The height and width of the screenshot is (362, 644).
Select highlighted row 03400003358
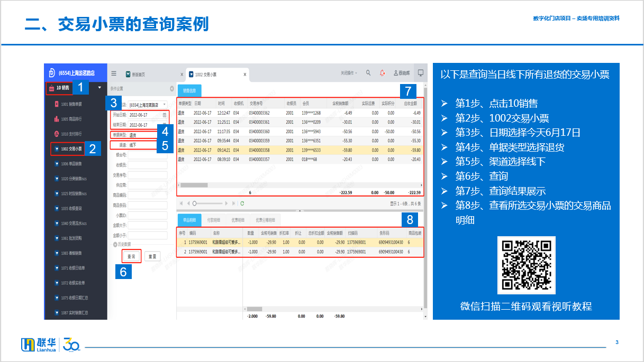click(300, 150)
